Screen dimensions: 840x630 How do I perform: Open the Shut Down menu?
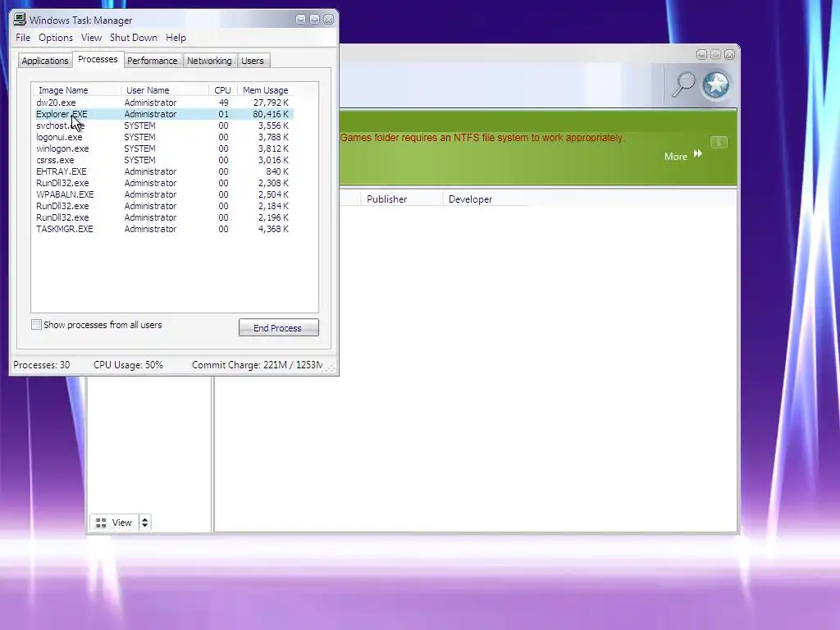pos(134,38)
